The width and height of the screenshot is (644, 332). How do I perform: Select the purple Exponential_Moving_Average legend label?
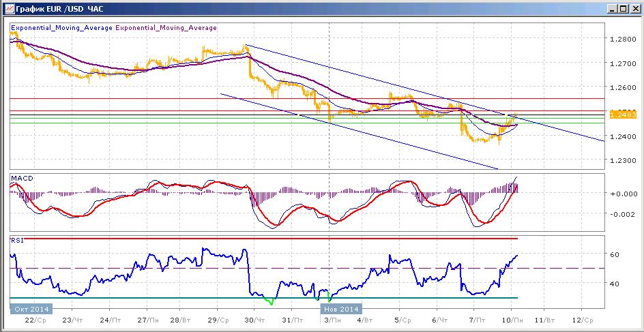pos(166,28)
